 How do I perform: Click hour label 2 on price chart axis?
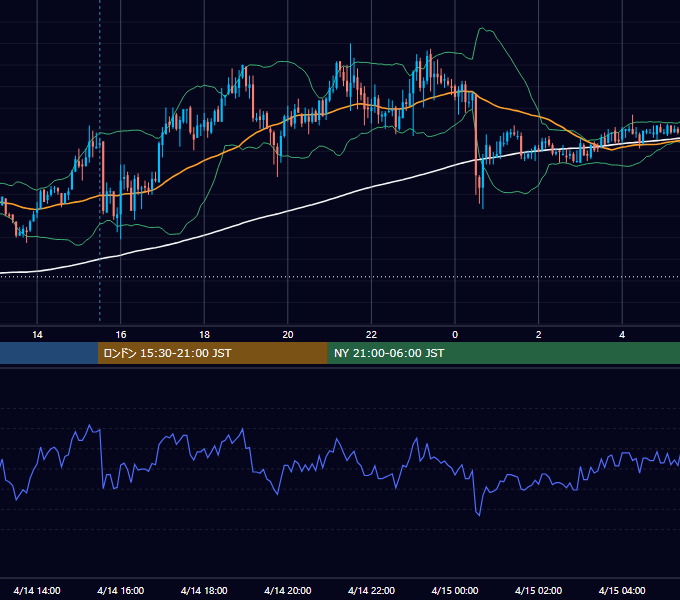click(539, 335)
